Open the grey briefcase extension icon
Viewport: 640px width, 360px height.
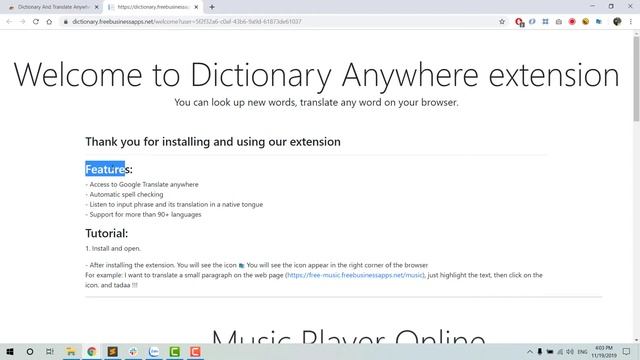coord(558,22)
